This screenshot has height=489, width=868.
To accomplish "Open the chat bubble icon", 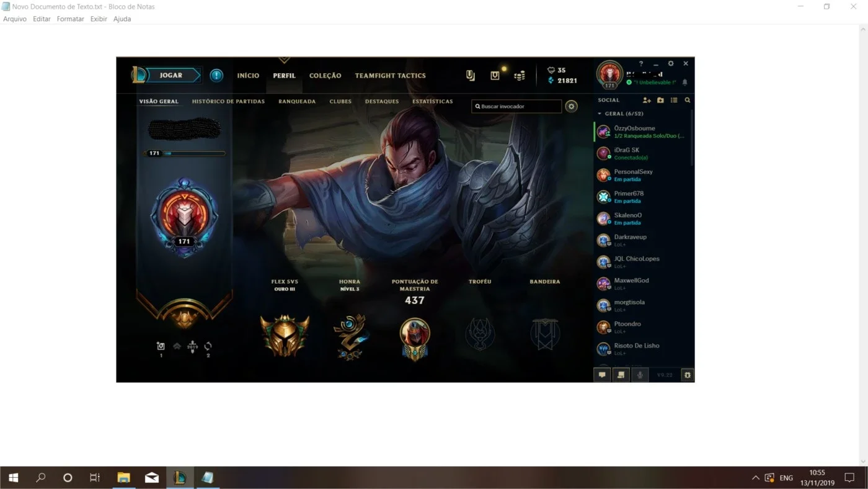I will tap(602, 375).
